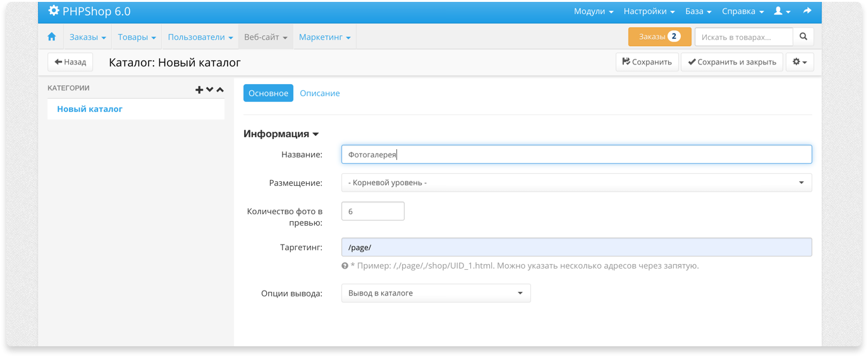Click the orange Заказы button with badge 2
868x357 pixels.
click(659, 37)
